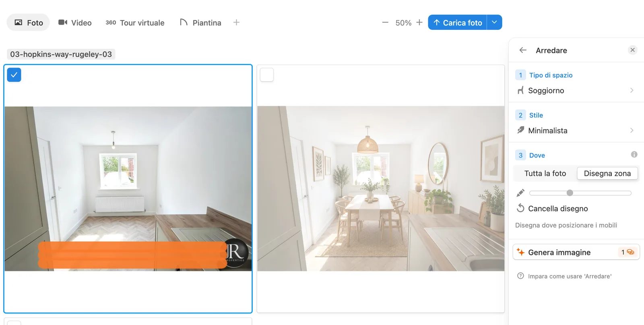Click the info icon next to Dove
The height and width of the screenshot is (325, 644).
click(634, 155)
